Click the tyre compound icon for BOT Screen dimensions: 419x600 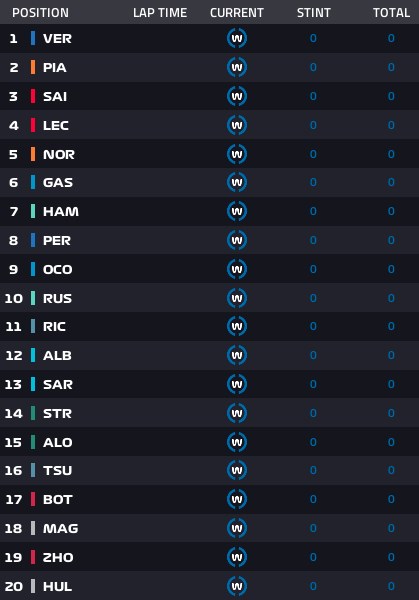coord(237,499)
